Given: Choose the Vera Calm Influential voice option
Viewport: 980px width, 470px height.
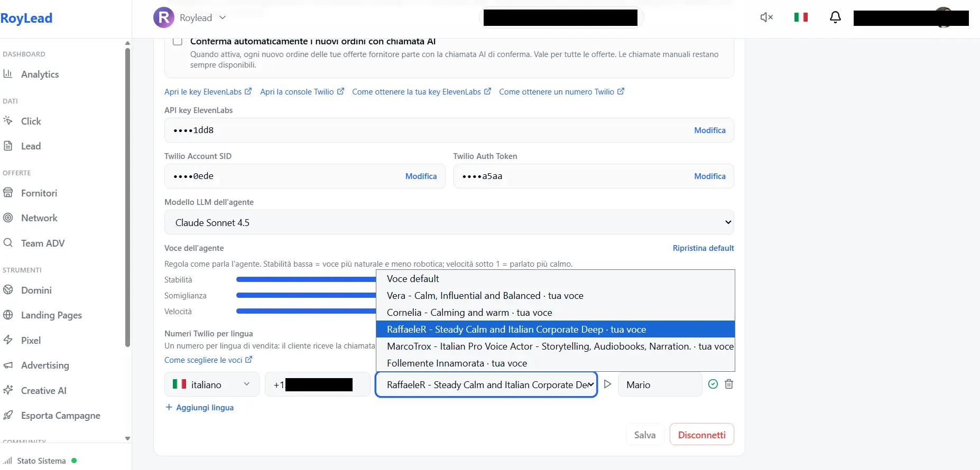Looking at the screenshot, I should pos(555,296).
